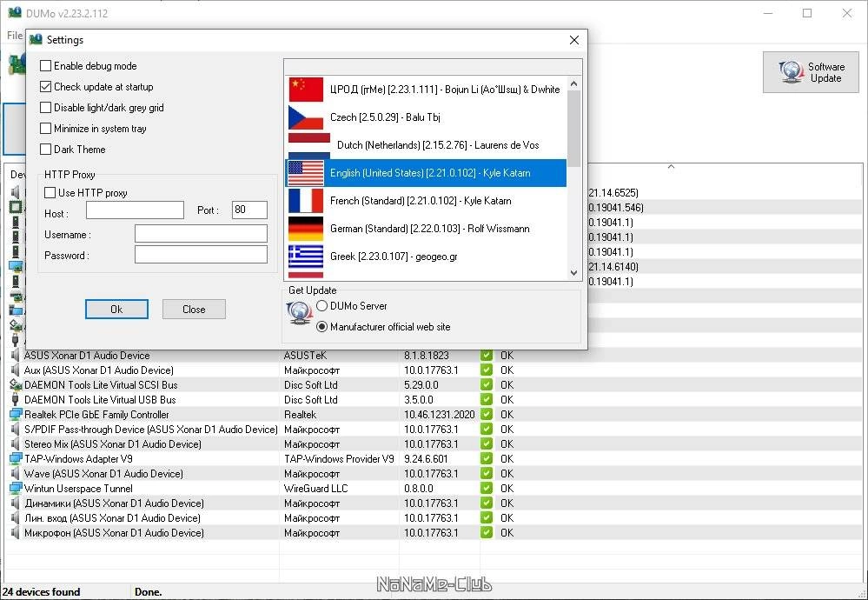The image size is (868, 600).
Task: Click green check icon for Wintun Userspace Tunnel
Action: pos(487,488)
